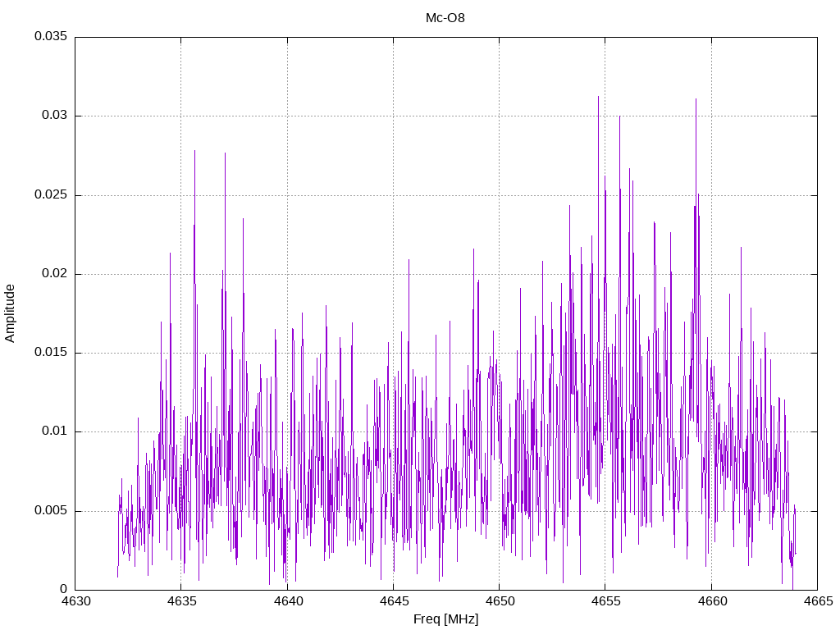Click the 0.02 y-axis tick label

(55, 273)
